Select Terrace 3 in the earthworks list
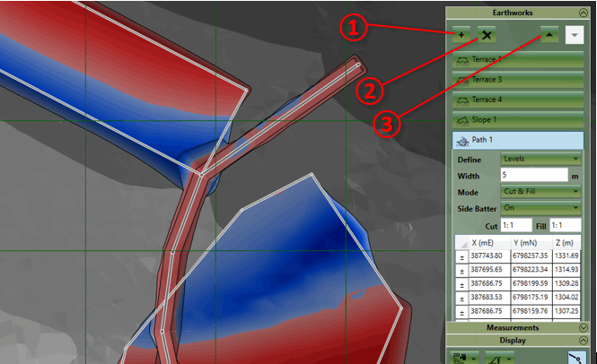 coord(518,80)
